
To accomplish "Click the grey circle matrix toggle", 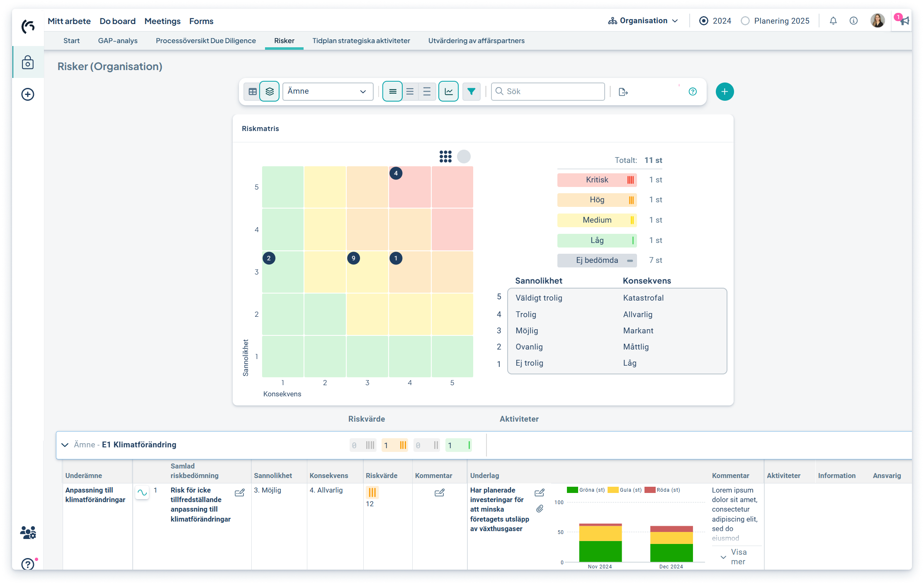I will tap(464, 156).
